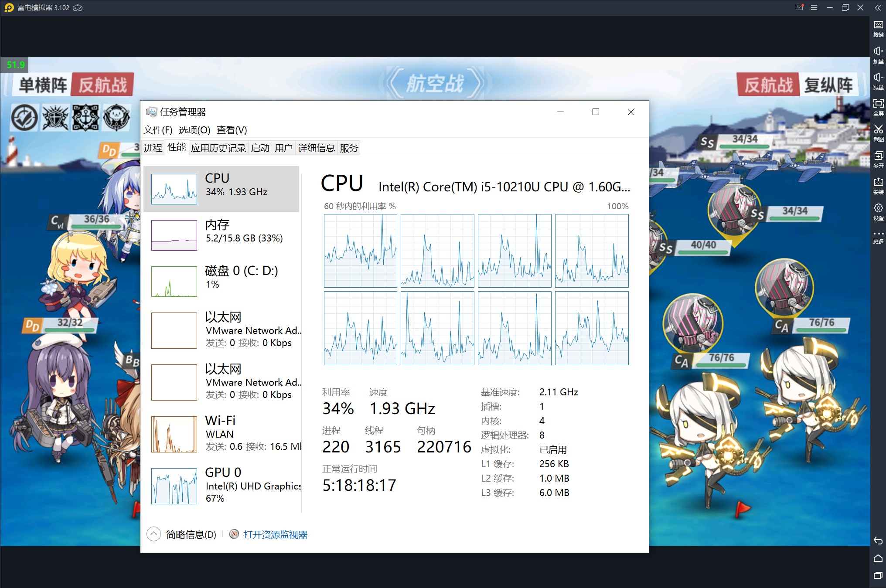Collapse emulator sidebar with double-arrow icon
Image resolution: width=886 pixels, height=588 pixels.
pyautogui.click(x=878, y=7)
